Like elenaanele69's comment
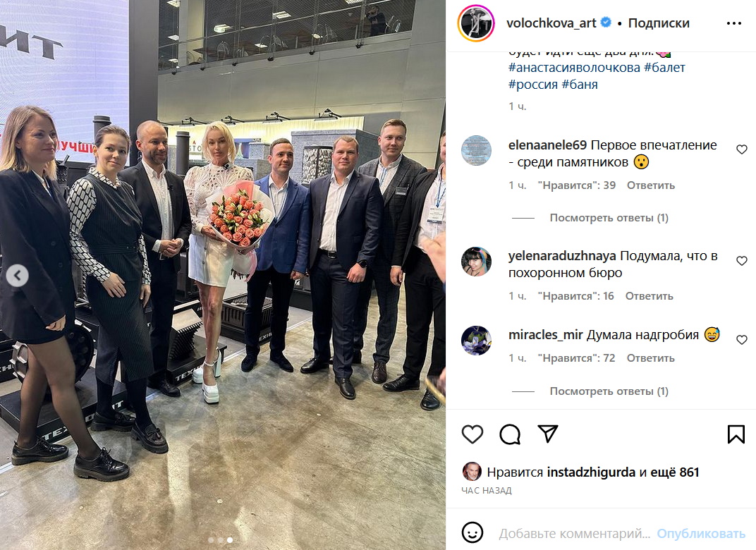756x550 pixels. coord(741,150)
